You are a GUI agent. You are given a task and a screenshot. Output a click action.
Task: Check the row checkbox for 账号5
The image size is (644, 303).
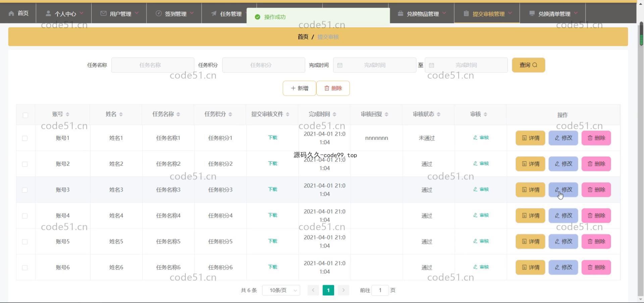pyautogui.click(x=25, y=242)
